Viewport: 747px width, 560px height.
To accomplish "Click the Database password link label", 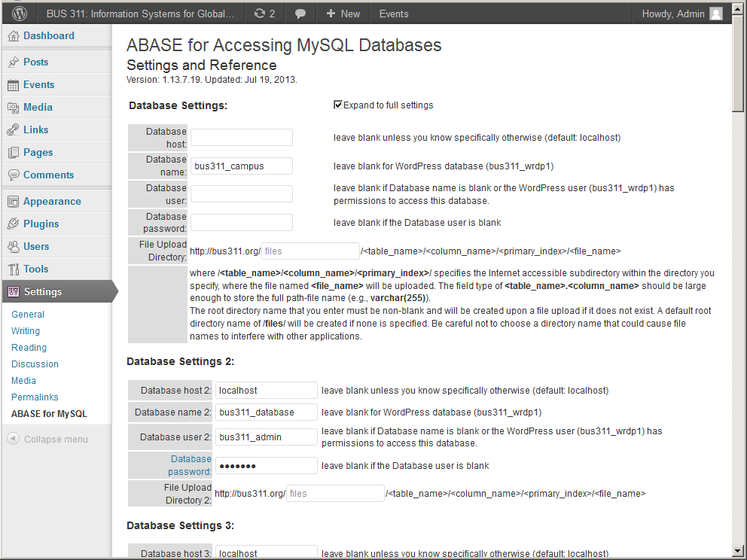I will coord(190,465).
